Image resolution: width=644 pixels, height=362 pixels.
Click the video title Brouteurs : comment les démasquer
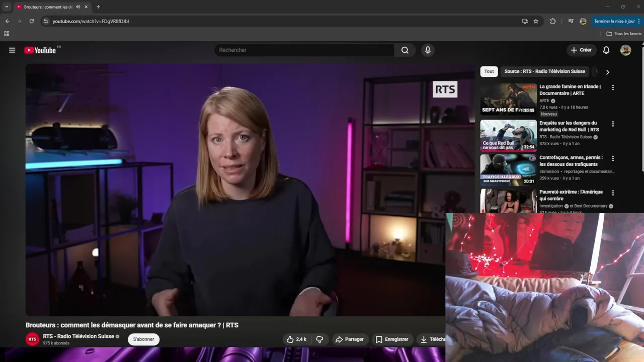(132, 325)
